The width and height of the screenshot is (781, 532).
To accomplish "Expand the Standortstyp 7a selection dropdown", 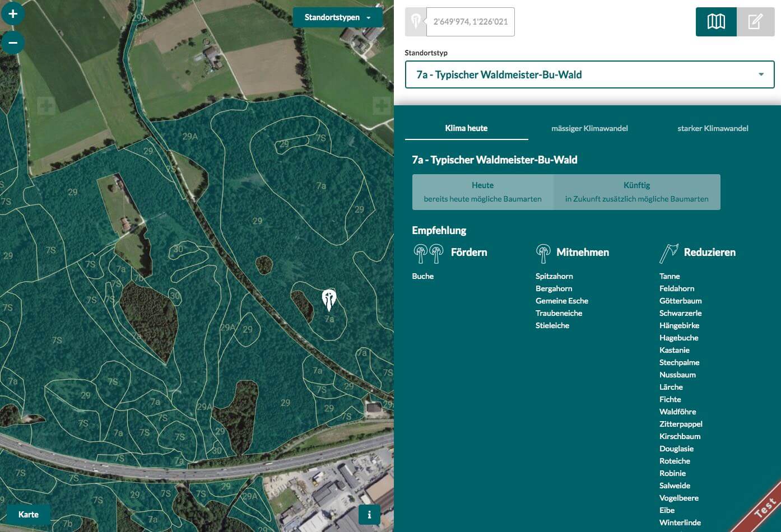I will [589, 74].
